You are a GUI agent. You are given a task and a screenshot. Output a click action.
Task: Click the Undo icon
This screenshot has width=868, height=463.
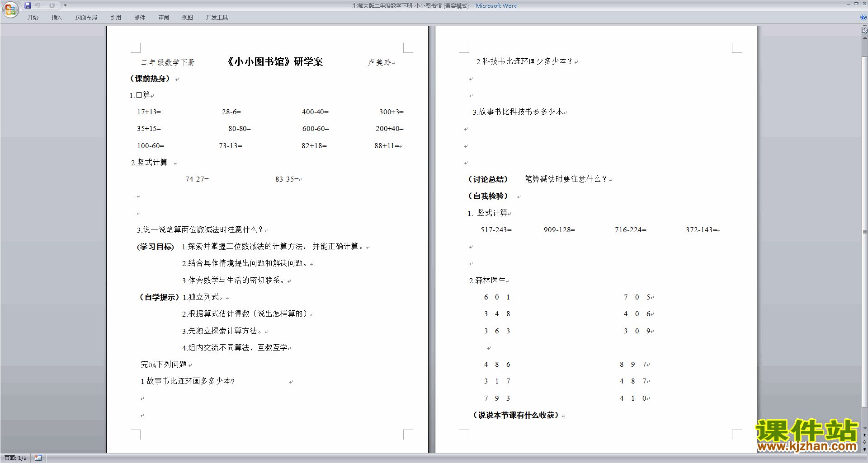coord(38,5)
